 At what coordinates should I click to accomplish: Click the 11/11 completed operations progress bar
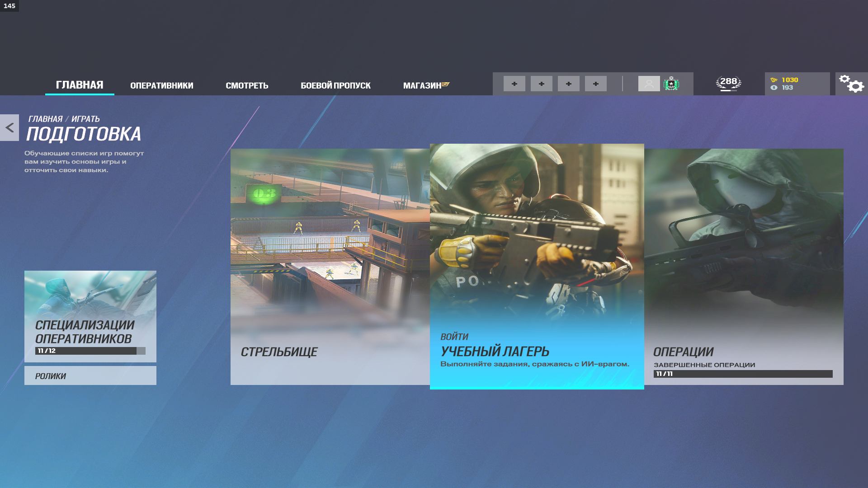[x=743, y=374]
